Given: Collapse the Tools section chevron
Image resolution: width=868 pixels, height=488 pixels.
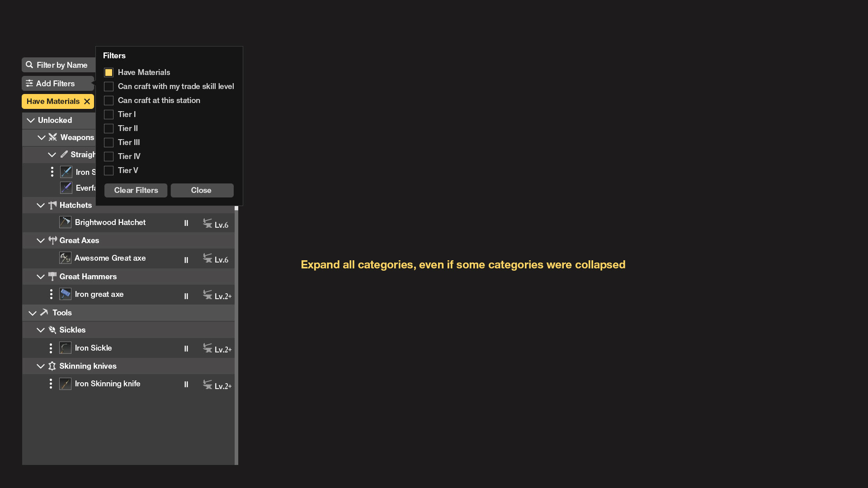Looking at the screenshot, I should click(x=33, y=313).
